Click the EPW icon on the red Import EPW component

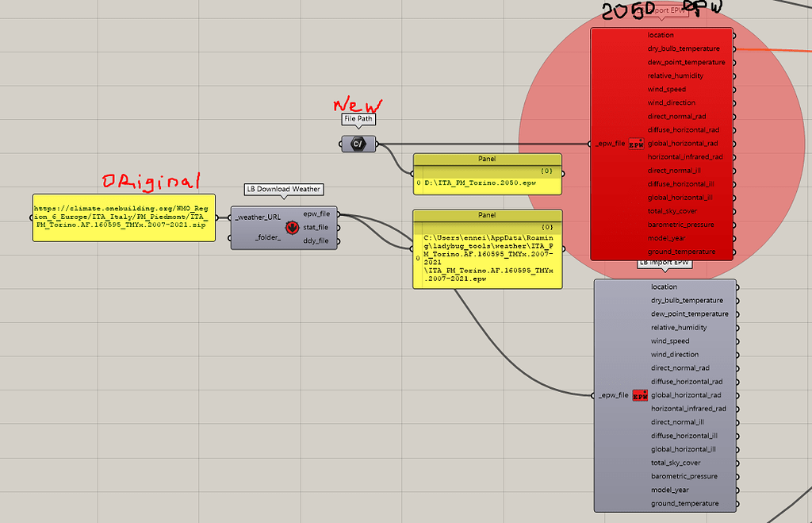tap(634, 144)
